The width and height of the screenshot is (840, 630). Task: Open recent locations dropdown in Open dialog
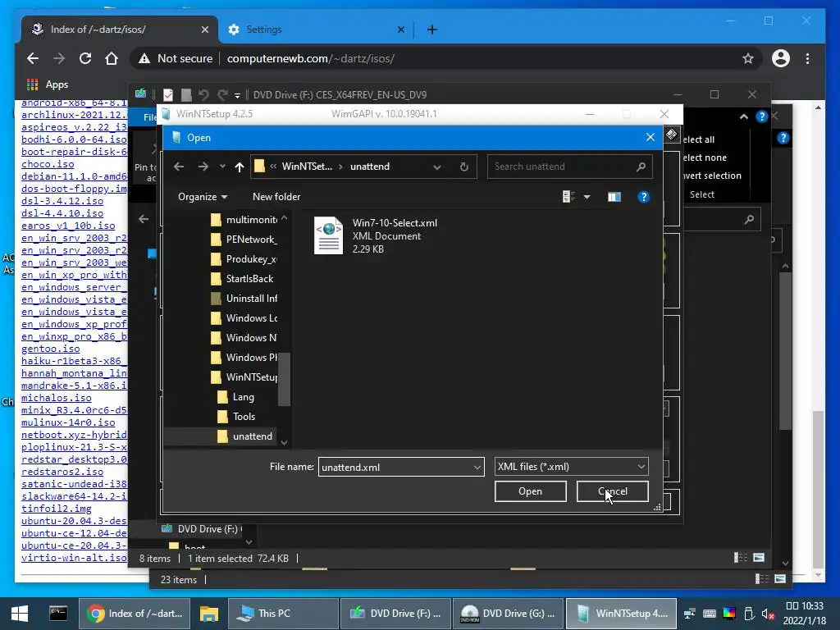pos(222,167)
